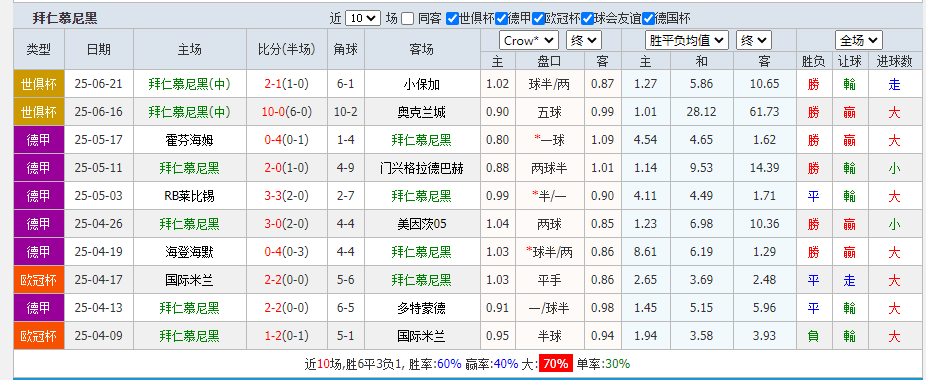Click the 日期 column header
The image size is (926, 380).
point(99,50)
